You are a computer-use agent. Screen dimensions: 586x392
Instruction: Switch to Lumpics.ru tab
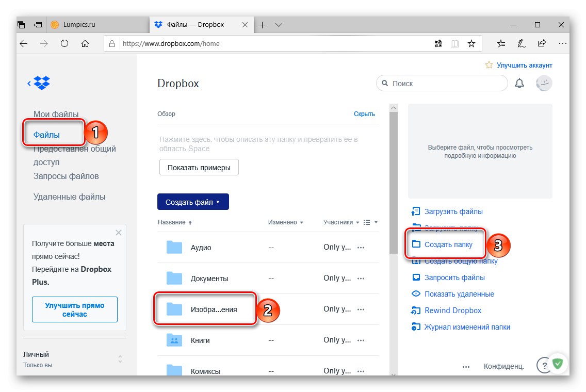click(98, 25)
